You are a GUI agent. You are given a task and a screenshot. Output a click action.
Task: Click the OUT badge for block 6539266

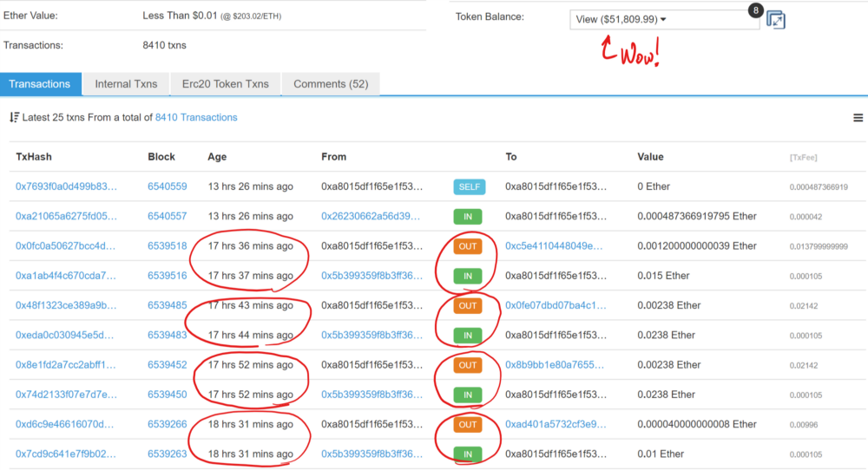coord(468,424)
